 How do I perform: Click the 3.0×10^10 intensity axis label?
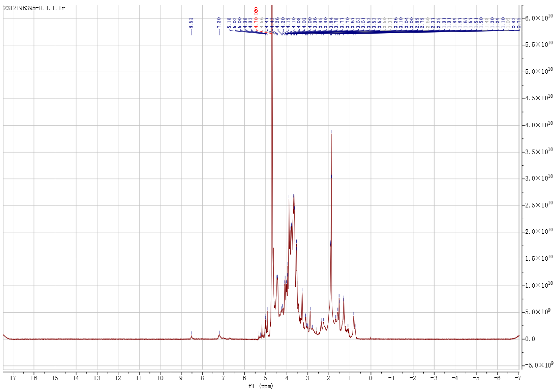[538, 178]
